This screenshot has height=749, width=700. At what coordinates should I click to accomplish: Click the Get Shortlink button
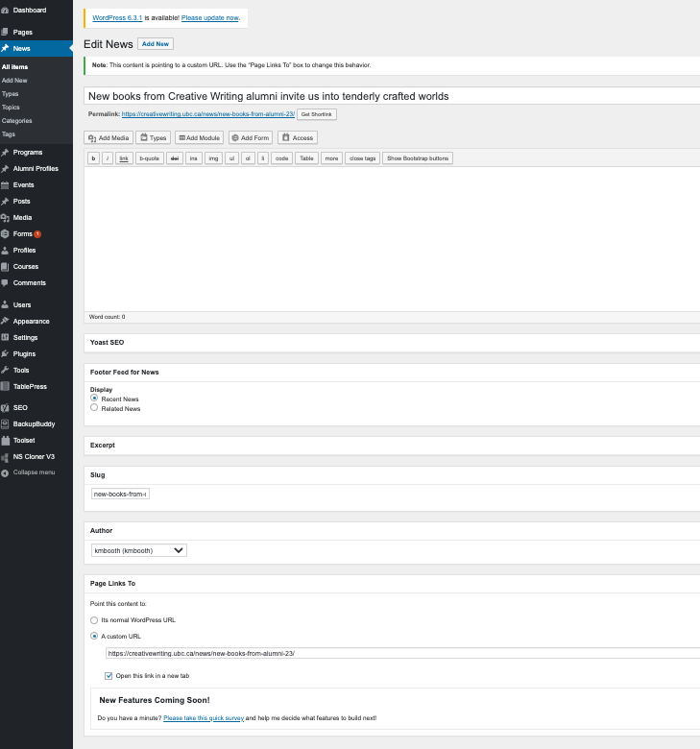click(316, 114)
